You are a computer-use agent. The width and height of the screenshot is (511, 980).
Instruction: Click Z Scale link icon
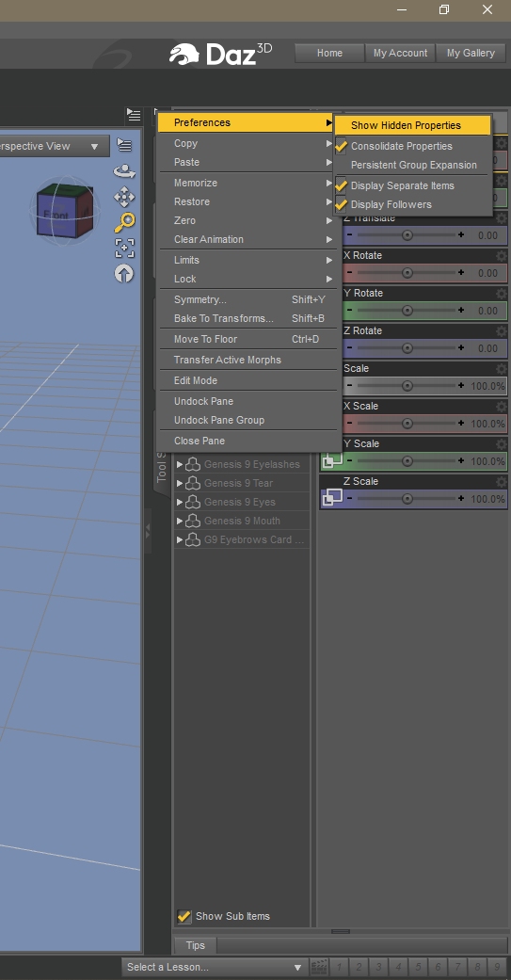tap(332, 498)
